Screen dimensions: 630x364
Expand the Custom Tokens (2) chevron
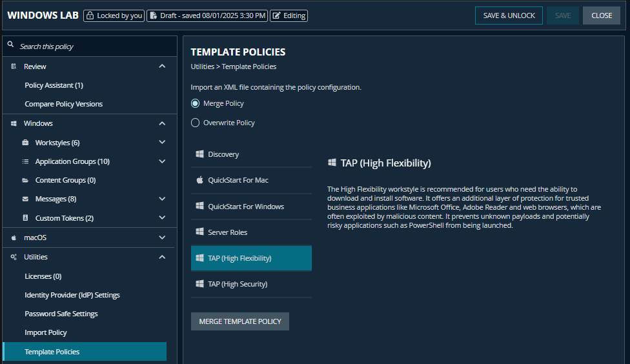click(x=162, y=217)
